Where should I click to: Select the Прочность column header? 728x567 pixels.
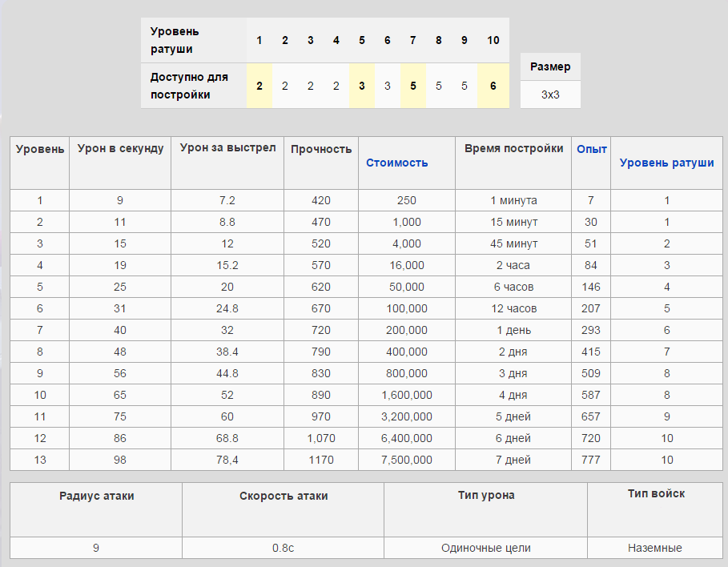321,149
